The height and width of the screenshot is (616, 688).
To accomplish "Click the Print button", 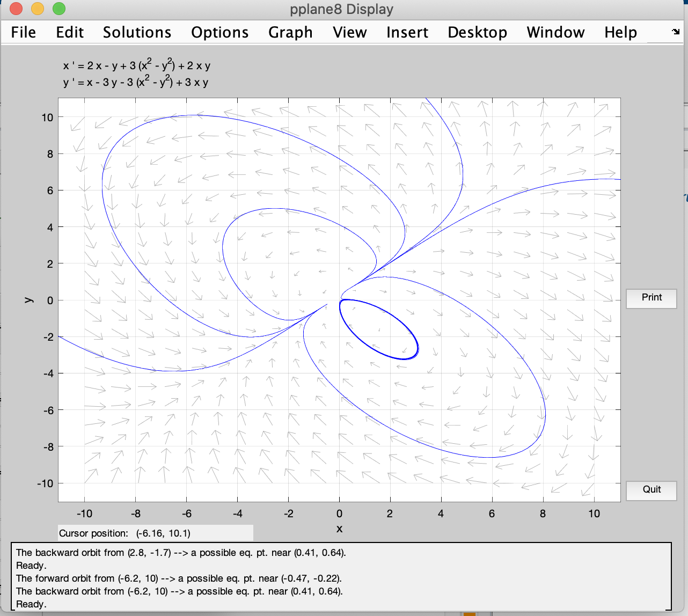I will pyautogui.click(x=652, y=298).
